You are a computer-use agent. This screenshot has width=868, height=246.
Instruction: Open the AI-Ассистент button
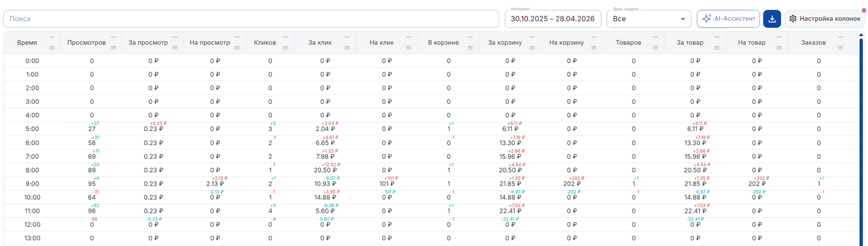coord(728,19)
